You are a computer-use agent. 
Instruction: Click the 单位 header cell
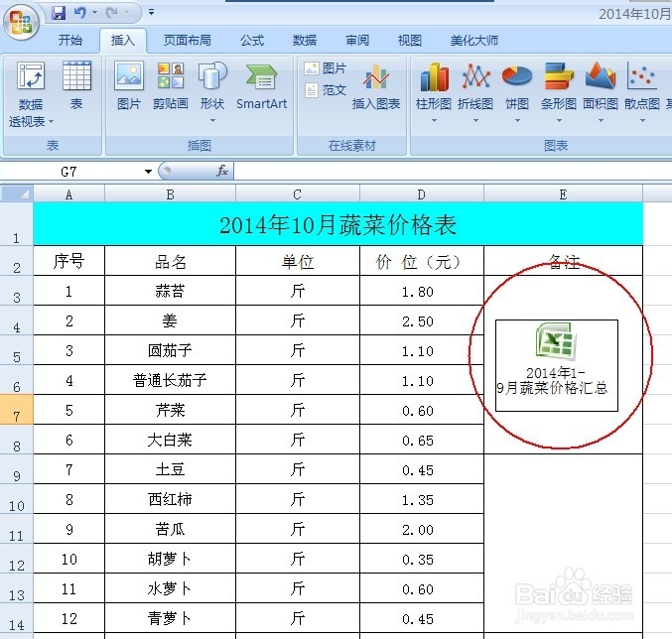click(x=298, y=261)
